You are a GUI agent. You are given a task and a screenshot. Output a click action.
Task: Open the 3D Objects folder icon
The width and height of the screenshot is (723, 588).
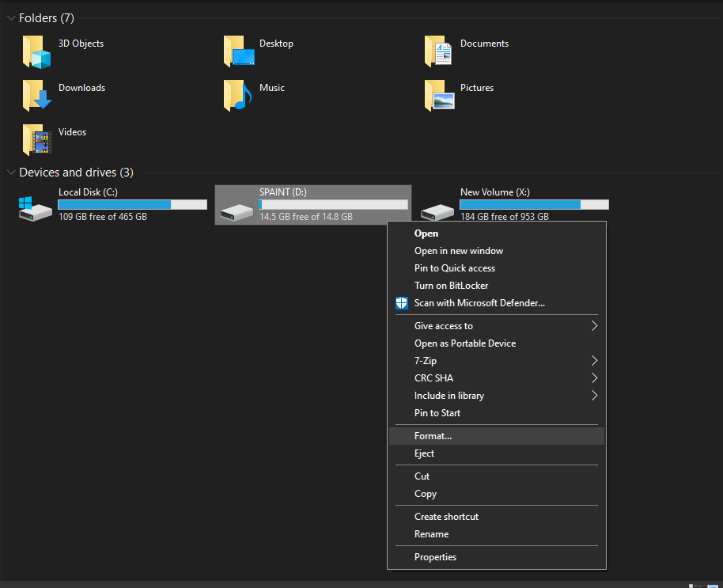[36, 52]
